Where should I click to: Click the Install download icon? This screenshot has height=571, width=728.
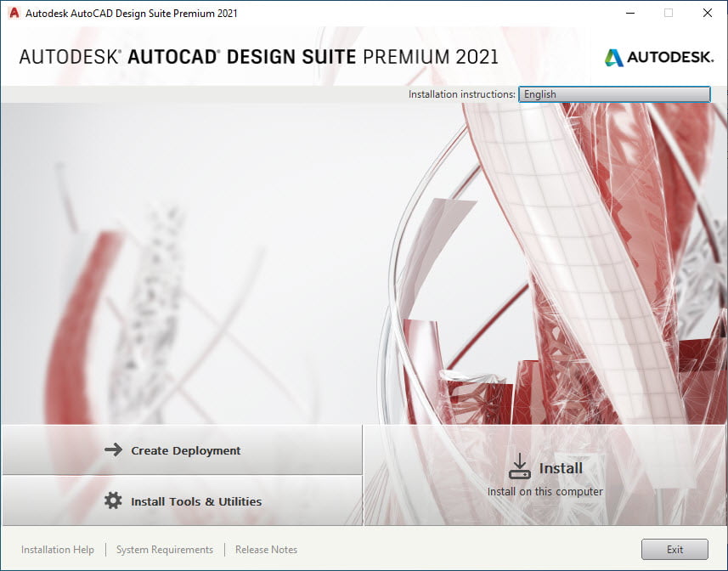click(520, 466)
